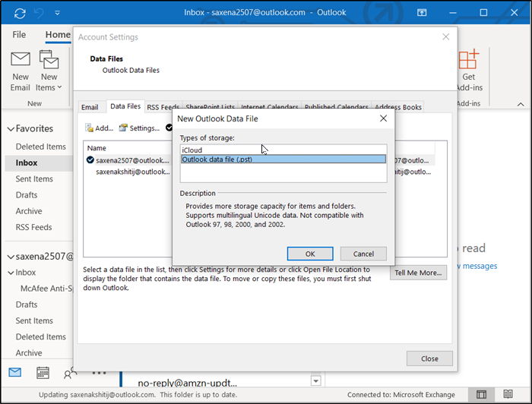Viewport: 532px width, 404px height.
Task: Click the Send/Receive sync icon in title bar
Action: [x=19, y=13]
